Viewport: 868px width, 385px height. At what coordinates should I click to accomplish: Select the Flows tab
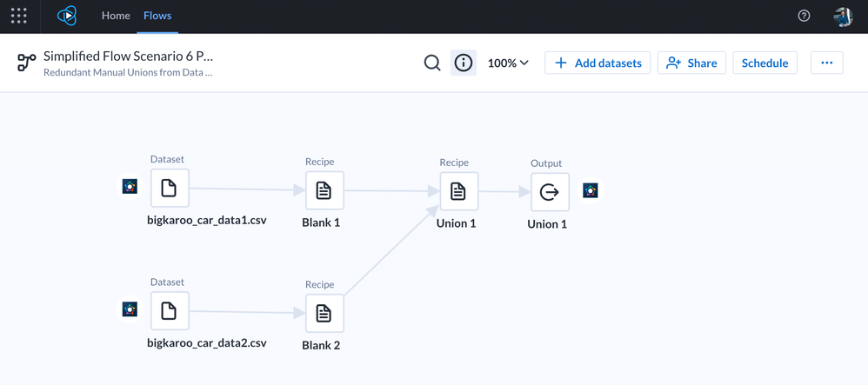pyautogui.click(x=157, y=16)
